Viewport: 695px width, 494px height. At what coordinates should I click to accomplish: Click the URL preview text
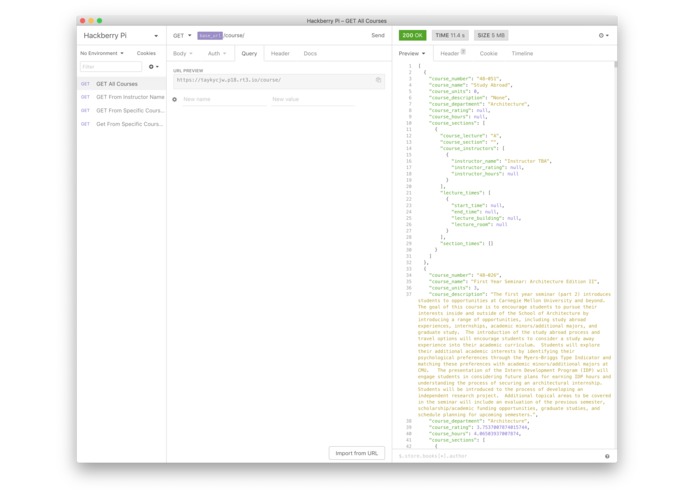click(x=229, y=80)
